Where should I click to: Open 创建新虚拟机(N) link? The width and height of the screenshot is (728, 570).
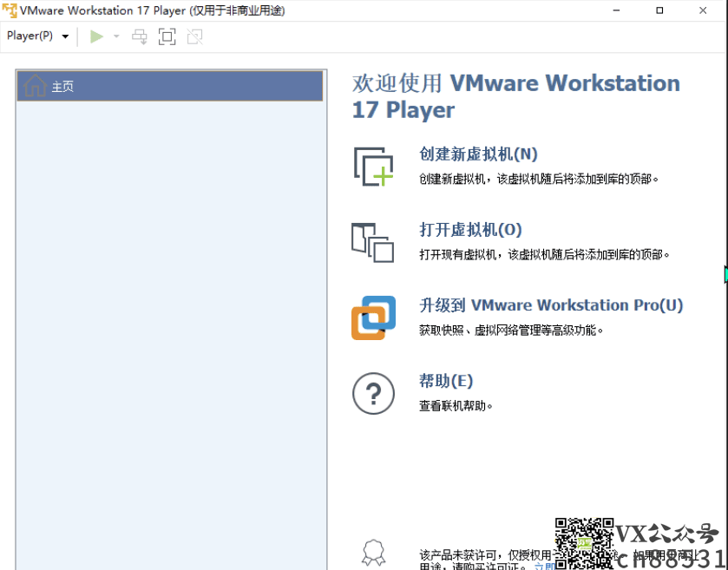point(478,154)
